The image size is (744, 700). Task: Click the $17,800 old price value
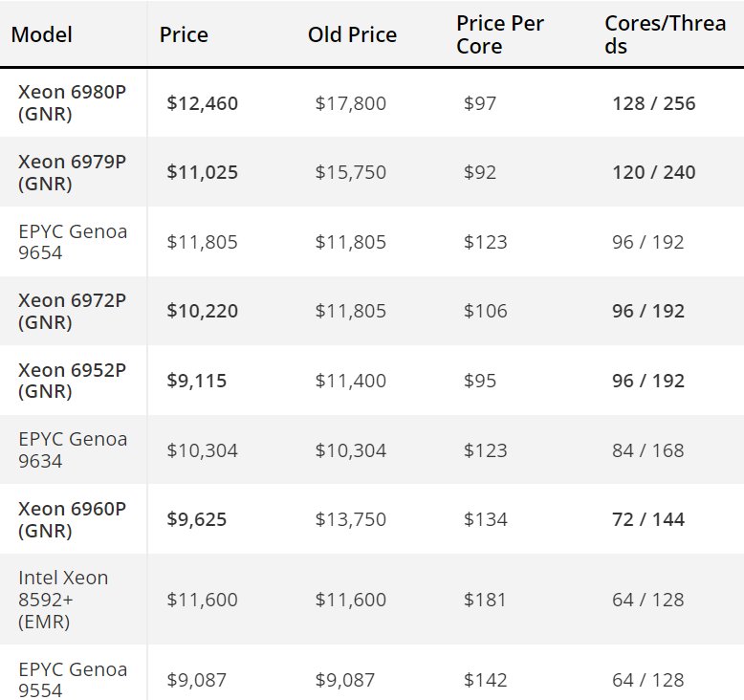[351, 103]
